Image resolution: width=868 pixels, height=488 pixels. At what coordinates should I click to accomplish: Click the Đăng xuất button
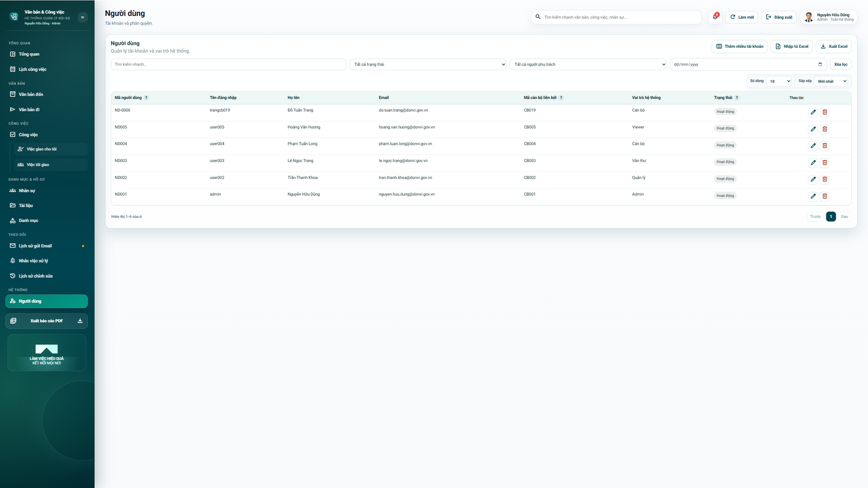click(x=779, y=17)
